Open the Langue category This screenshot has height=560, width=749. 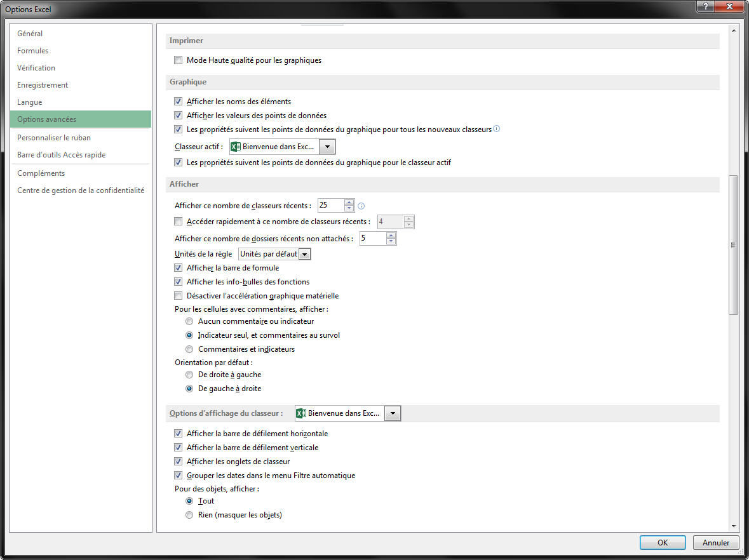pos(80,102)
